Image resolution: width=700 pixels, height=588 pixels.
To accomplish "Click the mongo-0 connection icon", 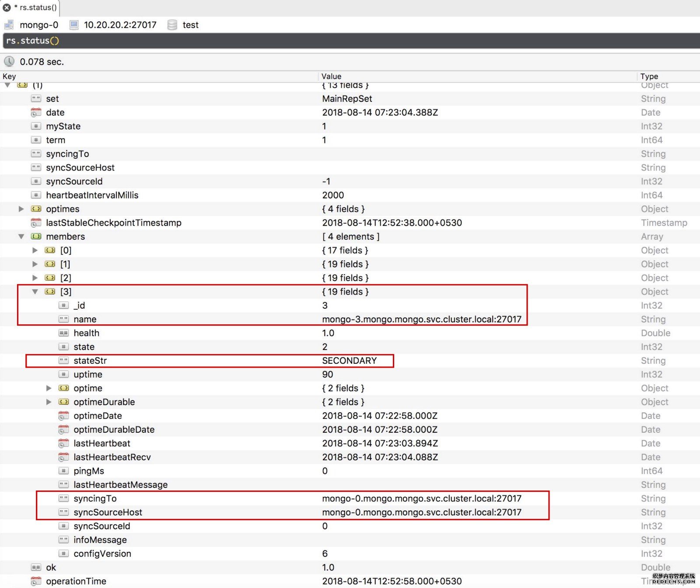I will [x=9, y=25].
